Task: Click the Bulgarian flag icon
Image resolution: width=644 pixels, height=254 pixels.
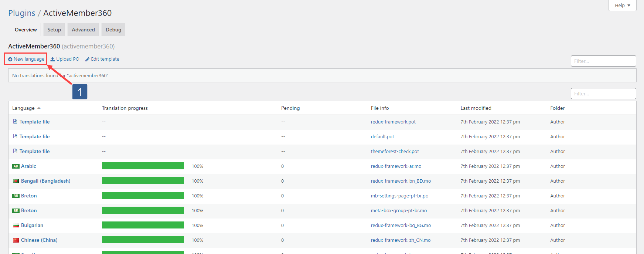Action: click(x=16, y=226)
